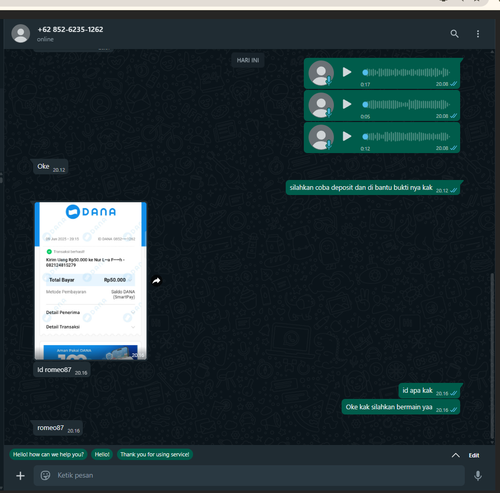Seek the 0:12 voice message waveform
Screen dimensions: 500x493
(x=406, y=136)
